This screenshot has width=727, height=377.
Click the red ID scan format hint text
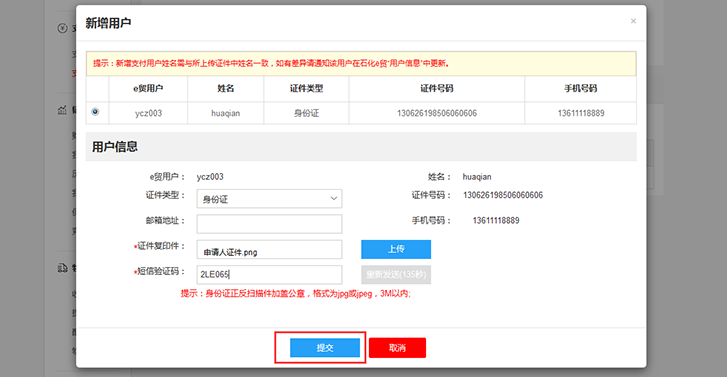[x=296, y=294]
